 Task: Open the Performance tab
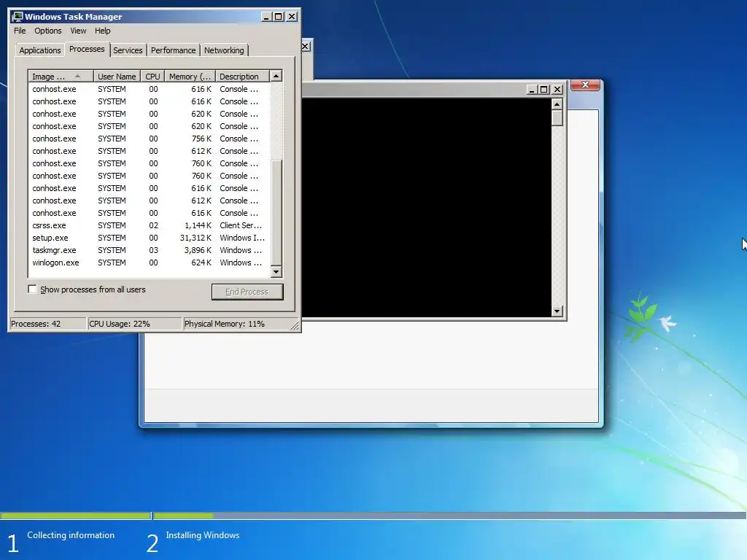pyautogui.click(x=173, y=50)
